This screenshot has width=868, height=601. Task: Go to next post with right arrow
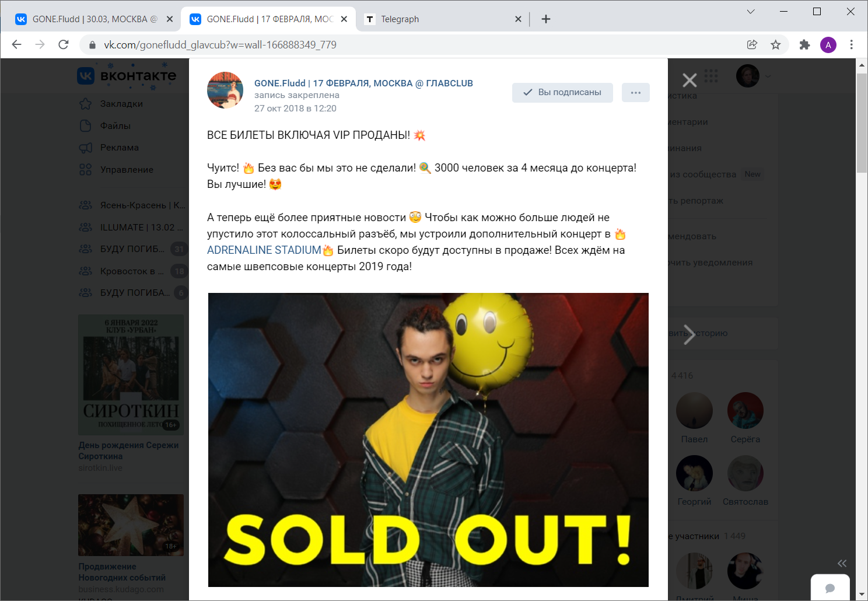(x=689, y=334)
